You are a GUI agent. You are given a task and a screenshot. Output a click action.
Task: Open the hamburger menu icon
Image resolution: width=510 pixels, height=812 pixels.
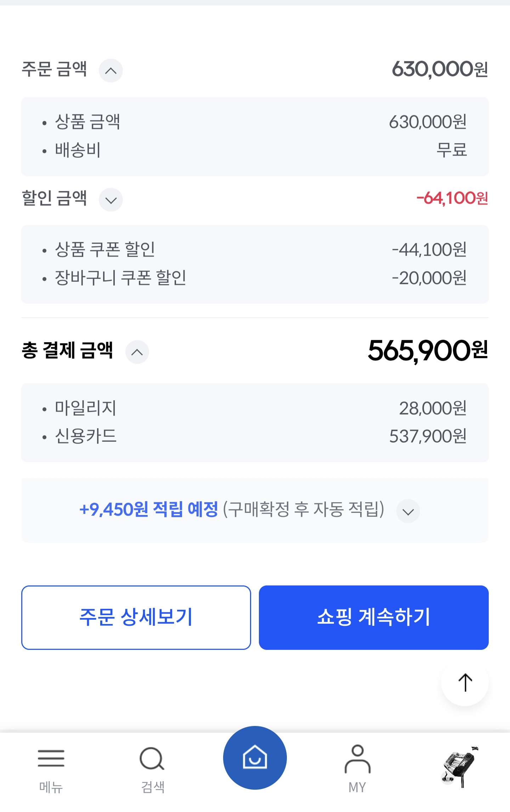51,758
